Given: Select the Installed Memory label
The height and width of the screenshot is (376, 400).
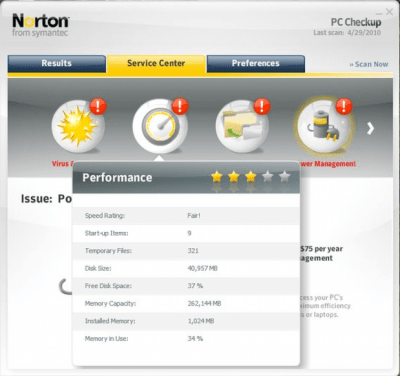Looking at the screenshot, I should point(110,321).
